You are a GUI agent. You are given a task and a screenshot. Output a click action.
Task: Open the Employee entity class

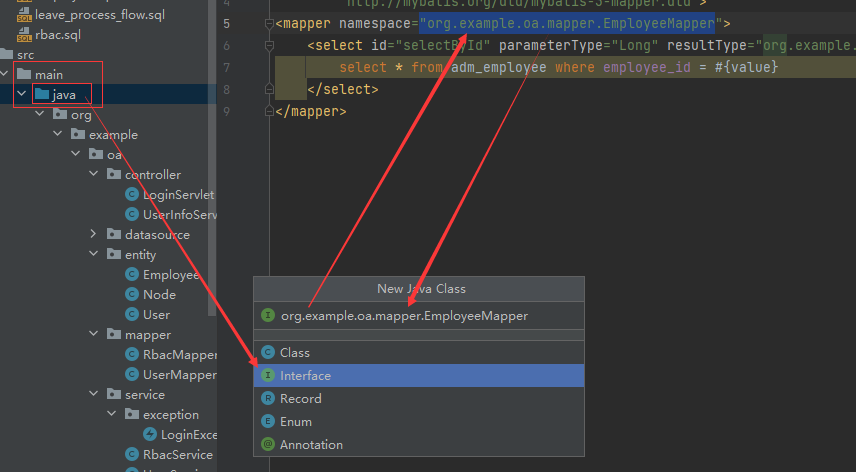[x=170, y=275]
